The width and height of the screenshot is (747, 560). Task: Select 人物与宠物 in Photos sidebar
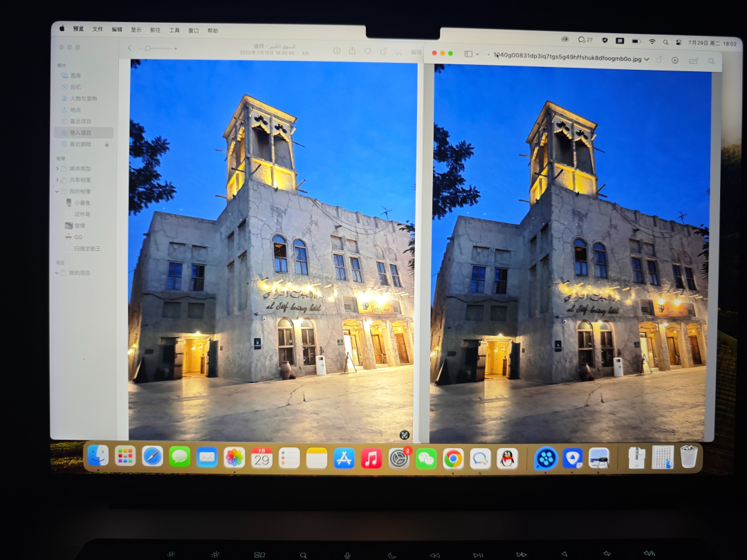(84, 98)
